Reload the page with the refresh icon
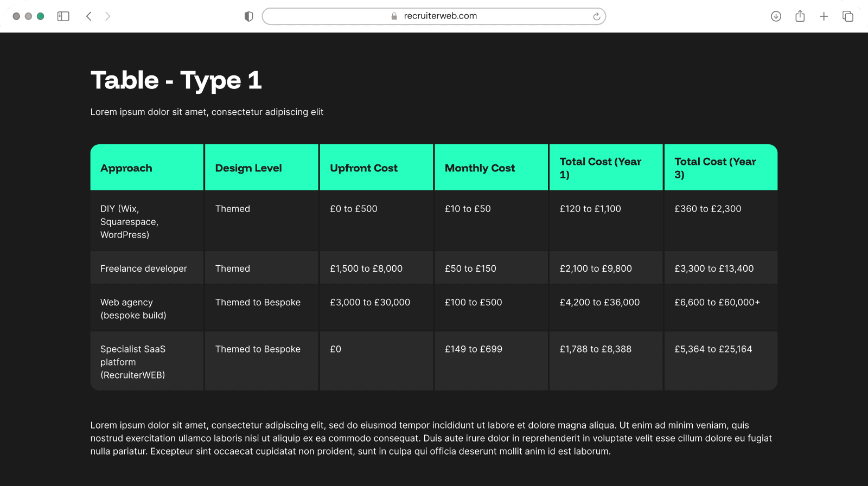This screenshot has height=486, width=868. click(x=596, y=16)
